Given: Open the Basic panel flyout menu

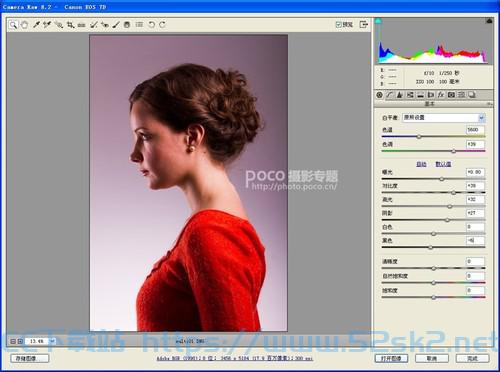Looking at the screenshot, I should pyautogui.click(x=490, y=104).
